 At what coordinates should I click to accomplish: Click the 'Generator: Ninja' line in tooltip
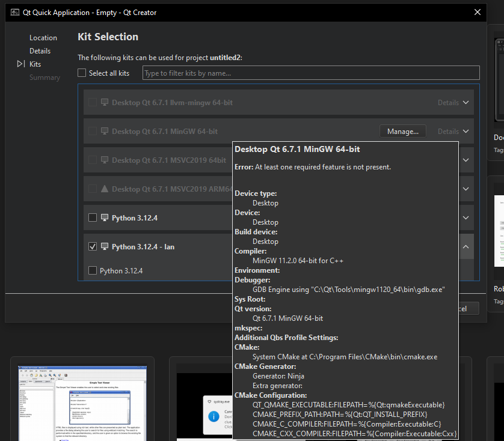click(x=278, y=376)
